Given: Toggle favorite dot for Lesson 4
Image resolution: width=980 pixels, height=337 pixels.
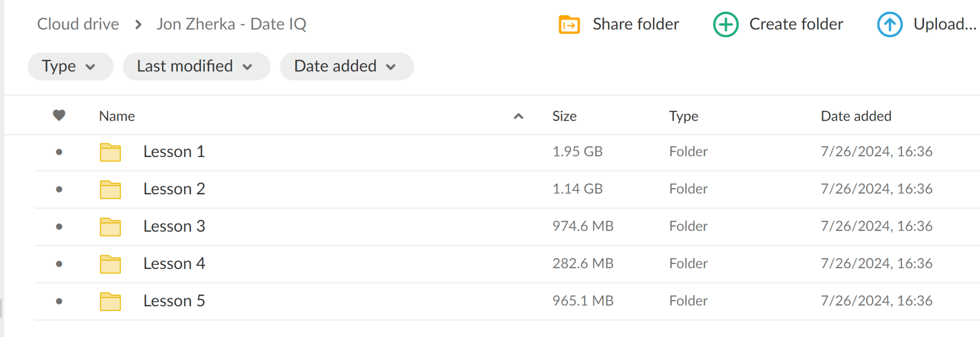Looking at the screenshot, I should (59, 264).
